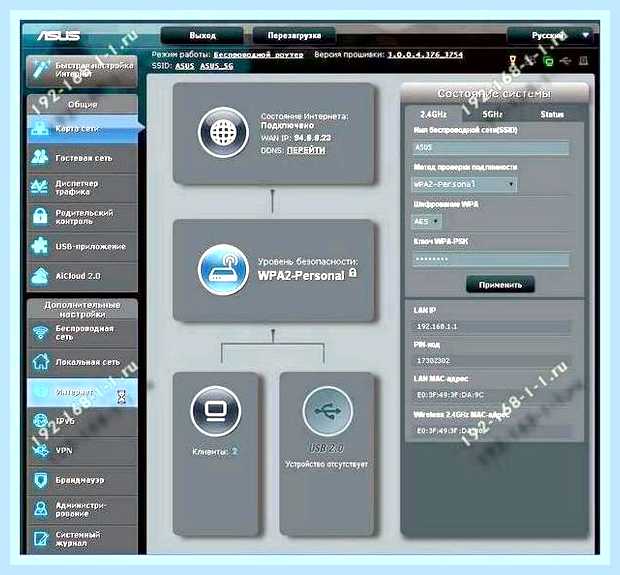Image resolution: width=620 pixels, height=575 pixels.
Task: Open the ASUS_5G SSID link
Action: 216,66
